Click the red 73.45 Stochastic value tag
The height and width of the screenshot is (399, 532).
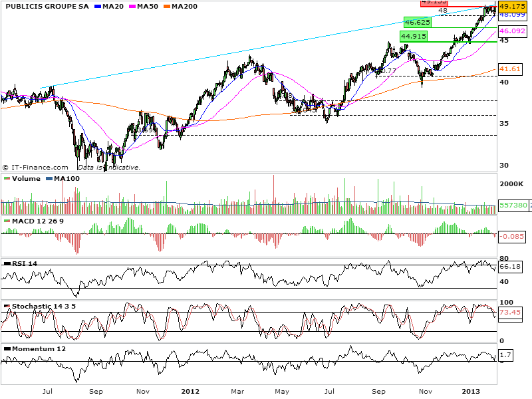click(x=510, y=312)
